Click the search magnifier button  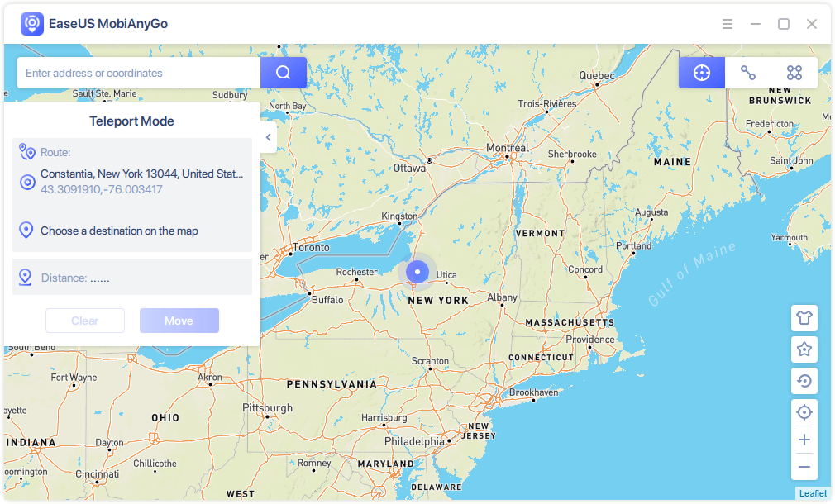click(x=284, y=73)
